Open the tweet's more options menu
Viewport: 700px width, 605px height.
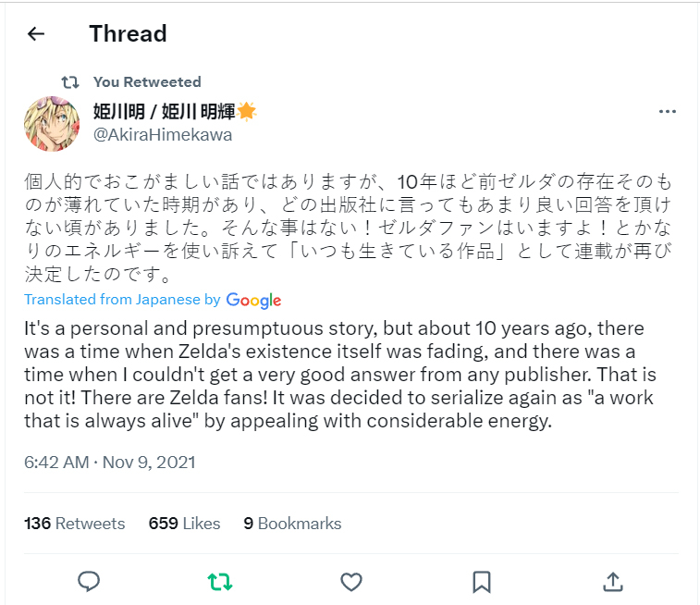[x=668, y=112]
